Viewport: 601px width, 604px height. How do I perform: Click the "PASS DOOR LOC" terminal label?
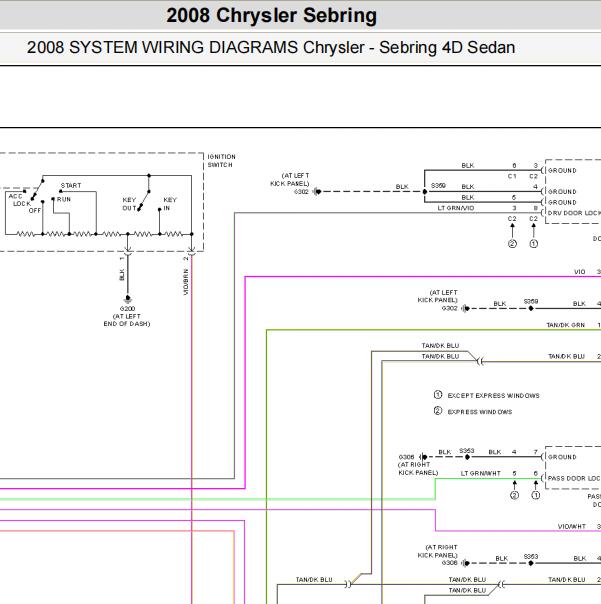point(574,478)
